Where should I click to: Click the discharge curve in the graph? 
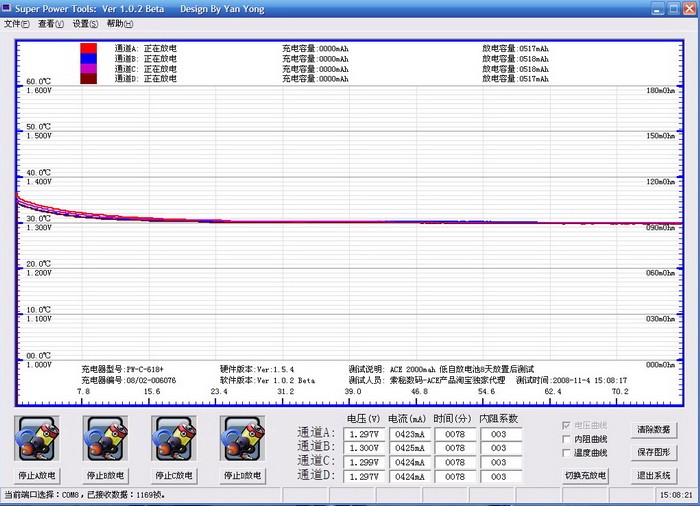click(x=350, y=222)
